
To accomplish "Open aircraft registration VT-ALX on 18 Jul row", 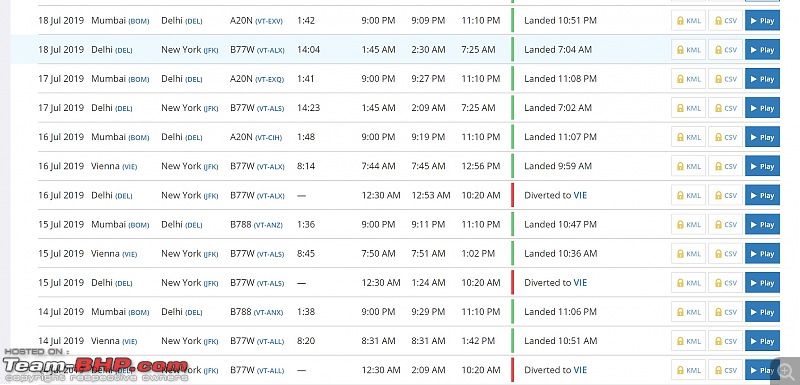I will 270,50.
